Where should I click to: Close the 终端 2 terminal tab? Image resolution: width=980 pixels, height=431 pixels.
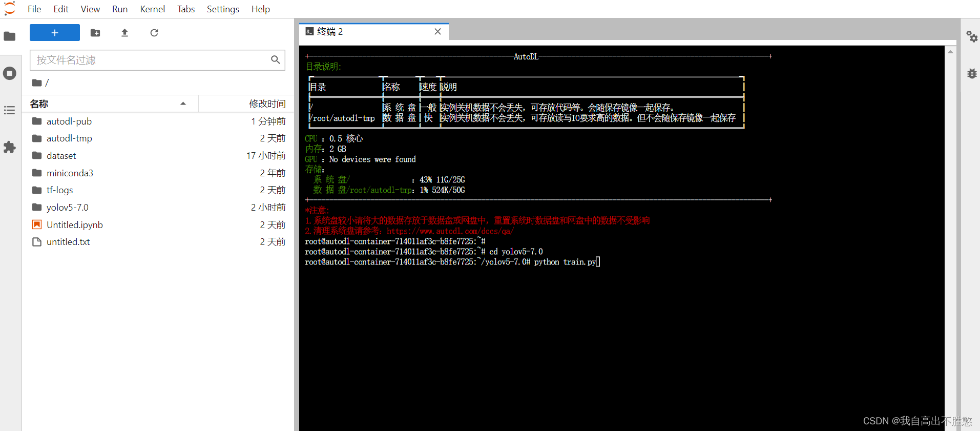(x=438, y=32)
